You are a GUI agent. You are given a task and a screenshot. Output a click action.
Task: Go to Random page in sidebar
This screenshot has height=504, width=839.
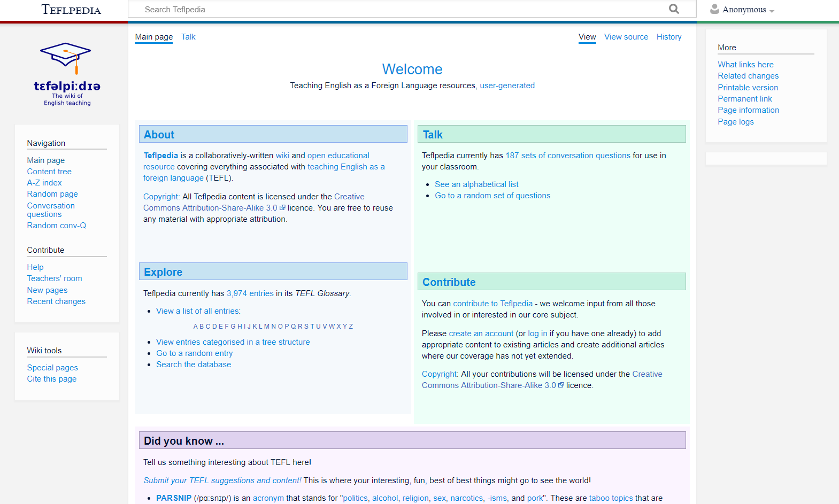point(52,194)
